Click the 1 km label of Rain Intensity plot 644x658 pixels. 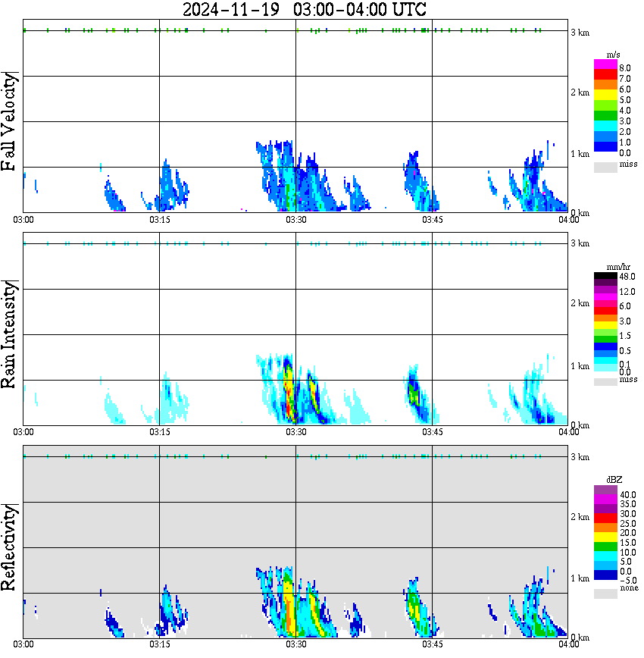[x=580, y=366]
